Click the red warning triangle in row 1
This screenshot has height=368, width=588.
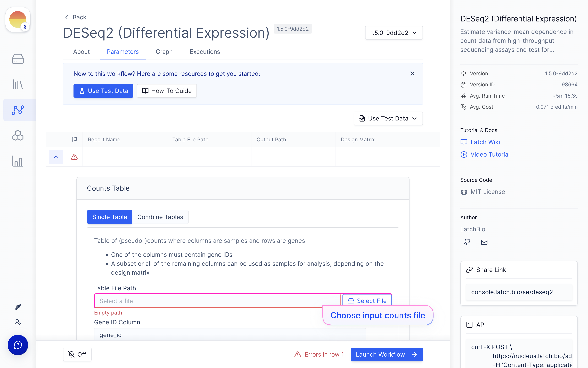(74, 157)
